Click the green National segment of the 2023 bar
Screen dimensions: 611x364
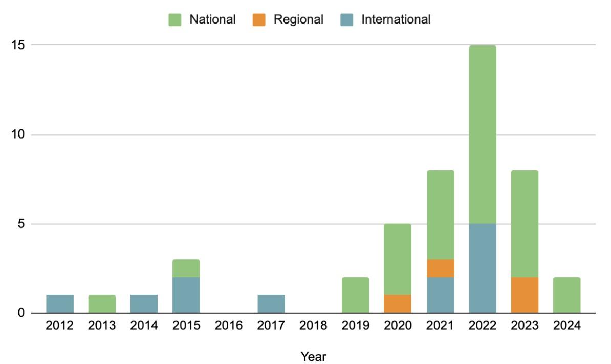[x=524, y=224]
